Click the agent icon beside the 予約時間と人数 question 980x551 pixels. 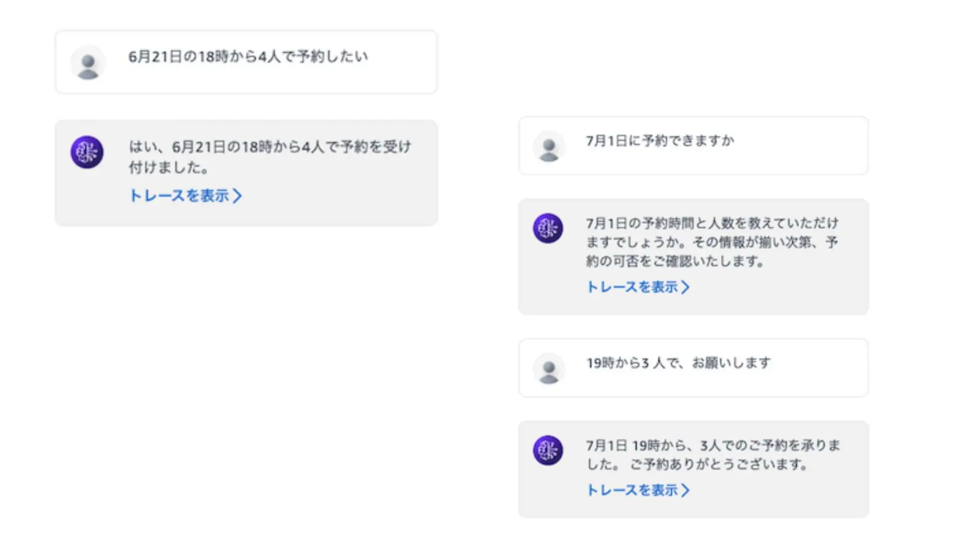click(x=548, y=228)
